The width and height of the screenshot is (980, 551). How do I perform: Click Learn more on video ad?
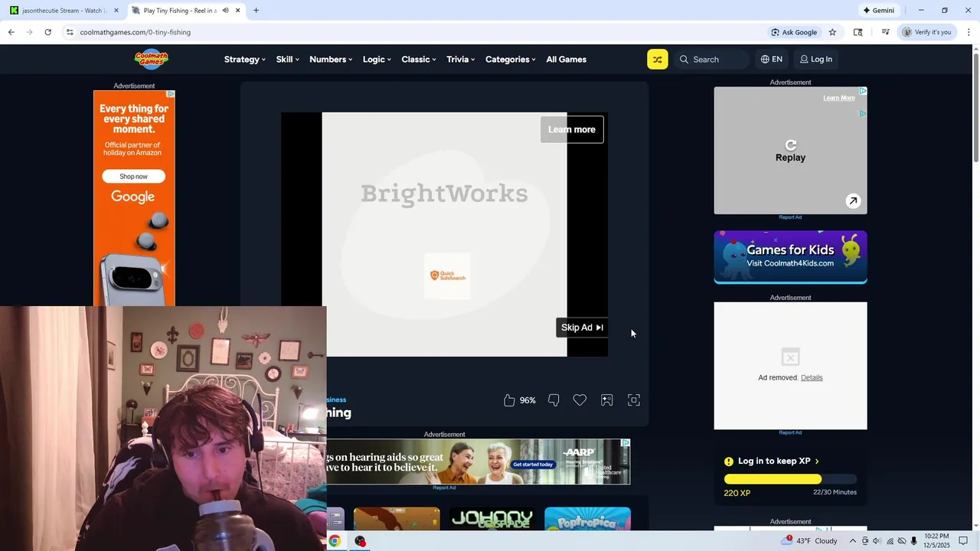click(x=572, y=129)
